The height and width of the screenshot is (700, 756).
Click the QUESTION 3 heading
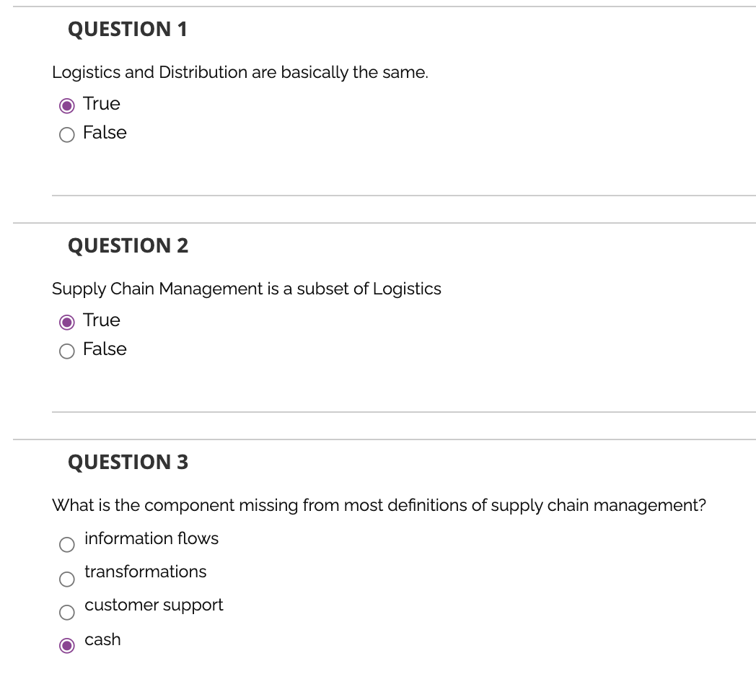pos(128,463)
